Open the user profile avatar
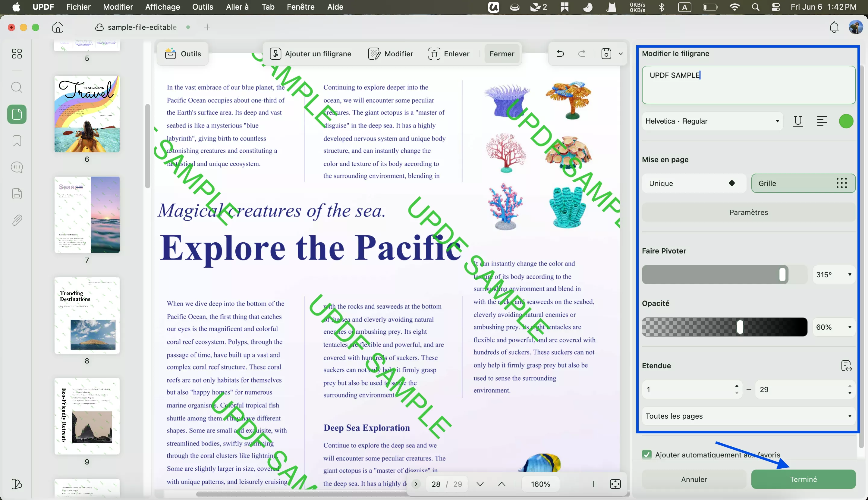 tap(855, 27)
